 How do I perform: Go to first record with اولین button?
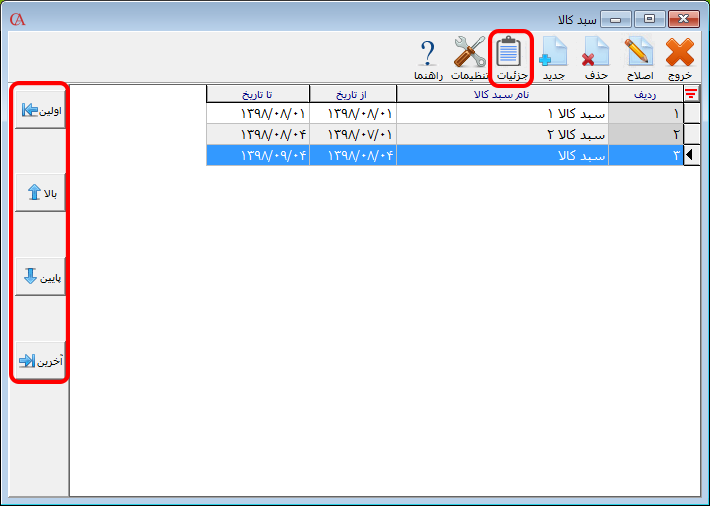(40, 111)
